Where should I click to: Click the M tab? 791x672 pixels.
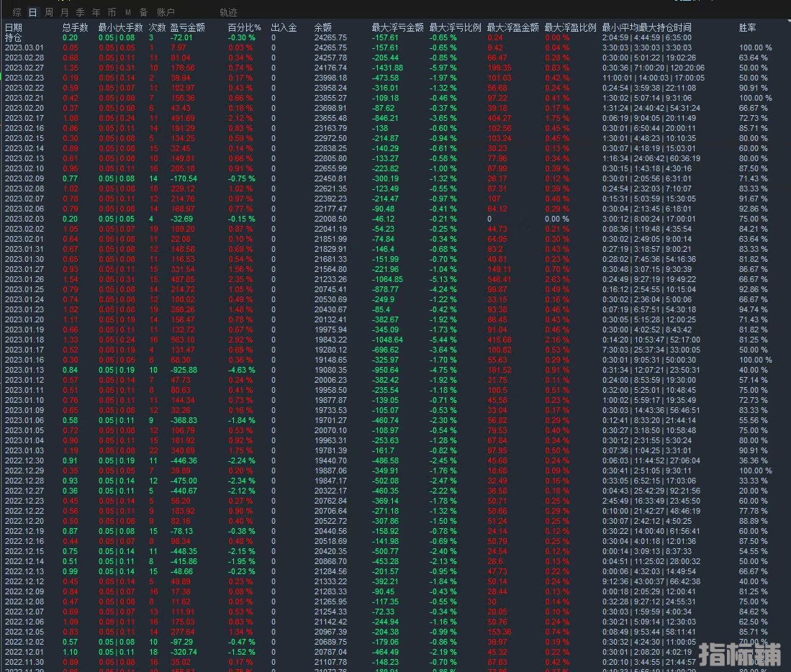click(x=128, y=12)
